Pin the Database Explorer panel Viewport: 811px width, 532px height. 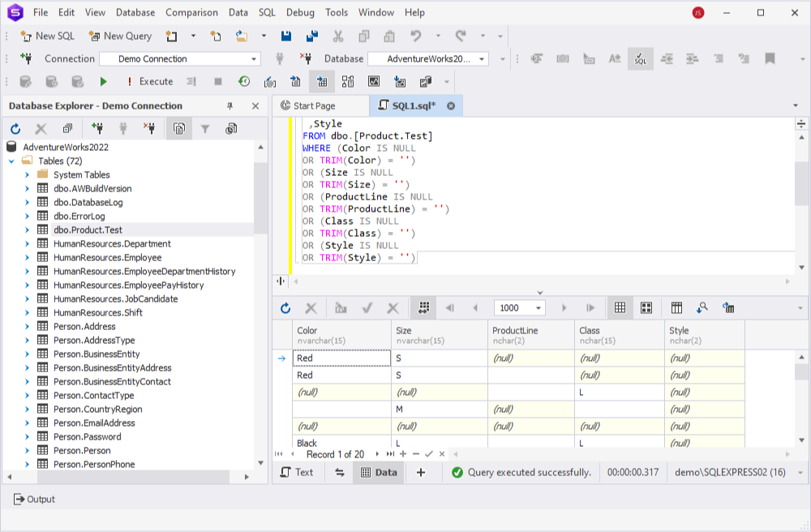tap(230, 106)
